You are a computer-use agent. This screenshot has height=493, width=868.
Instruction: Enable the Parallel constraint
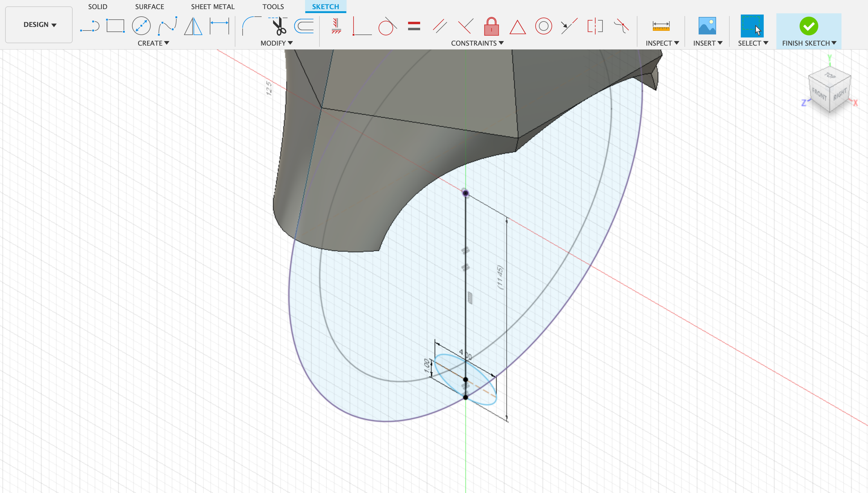(x=439, y=26)
